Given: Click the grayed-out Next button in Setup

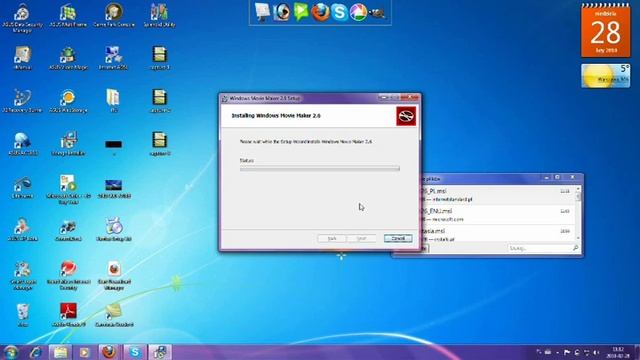Looking at the screenshot, I should (x=361, y=238).
